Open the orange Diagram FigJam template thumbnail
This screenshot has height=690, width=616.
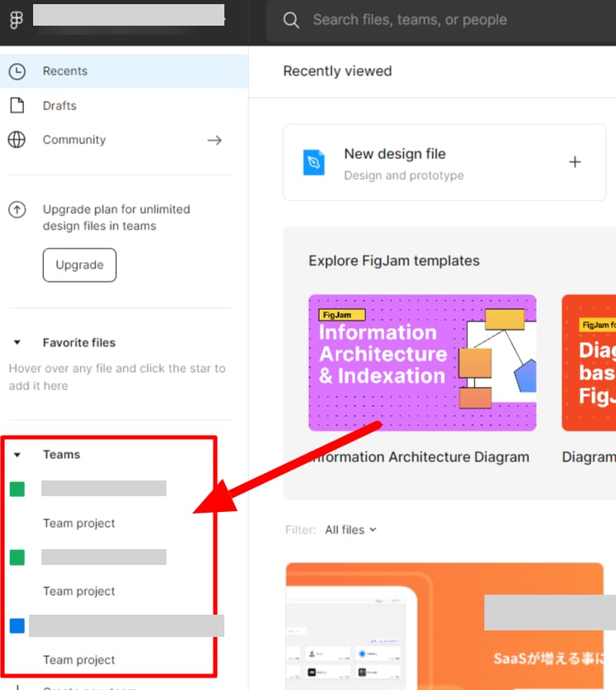click(589, 363)
